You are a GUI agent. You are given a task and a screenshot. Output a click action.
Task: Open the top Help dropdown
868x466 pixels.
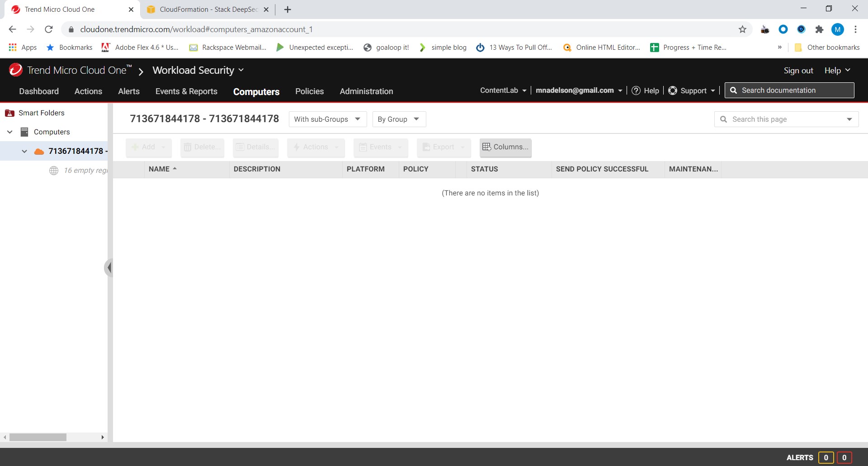[837, 71]
